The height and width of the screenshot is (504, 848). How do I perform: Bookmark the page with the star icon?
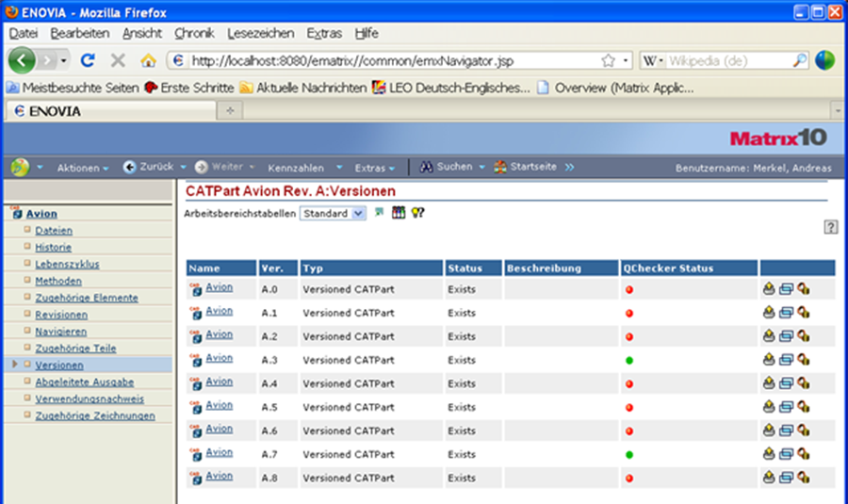click(x=609, y=60)
